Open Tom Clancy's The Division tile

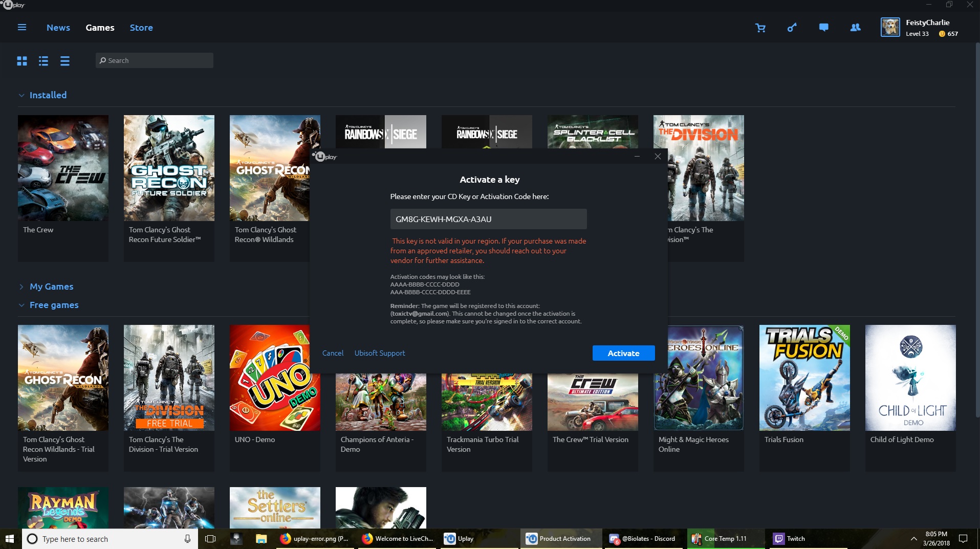705,188
